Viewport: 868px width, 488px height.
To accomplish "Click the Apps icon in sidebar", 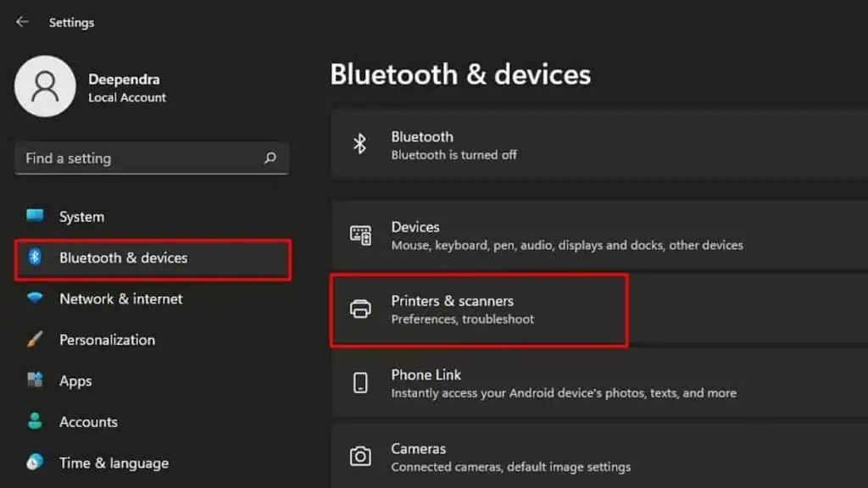I will point(35,380).
